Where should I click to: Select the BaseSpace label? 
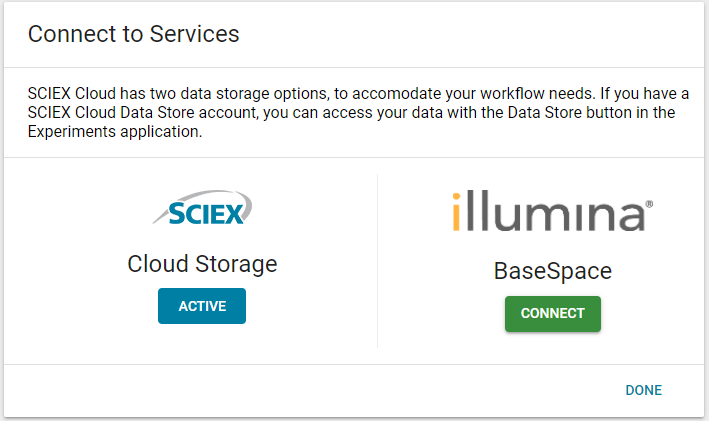(552, 271)
